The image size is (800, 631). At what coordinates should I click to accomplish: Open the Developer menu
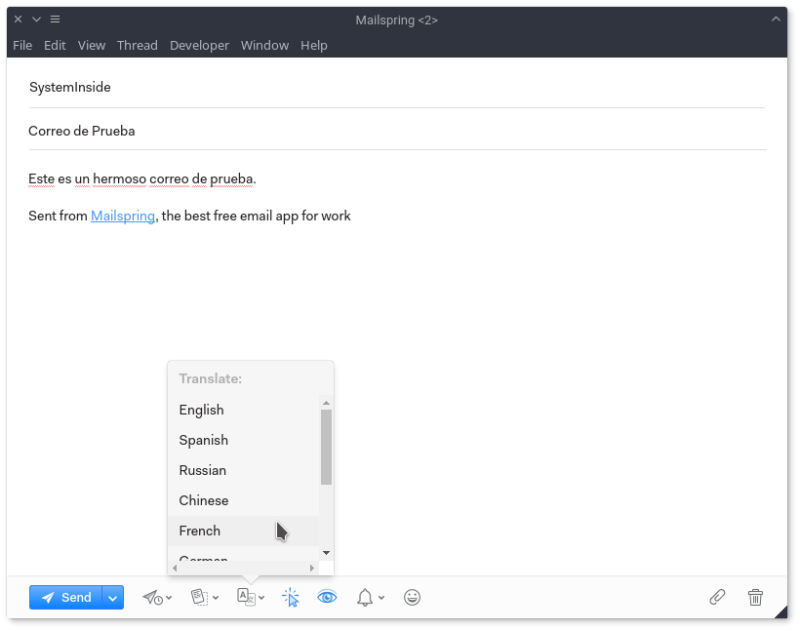[x=199, y=45]
